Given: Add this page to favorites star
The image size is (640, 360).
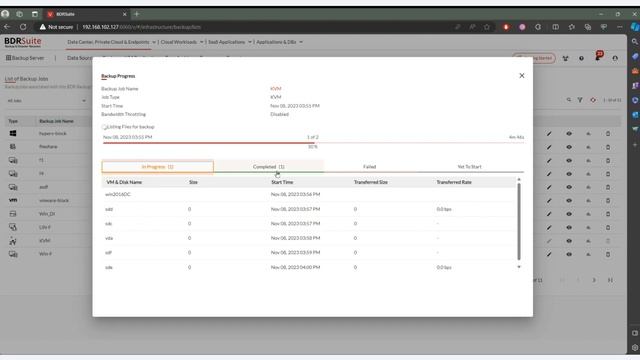Looking at the screenshot, I should (x=487, y=27).
